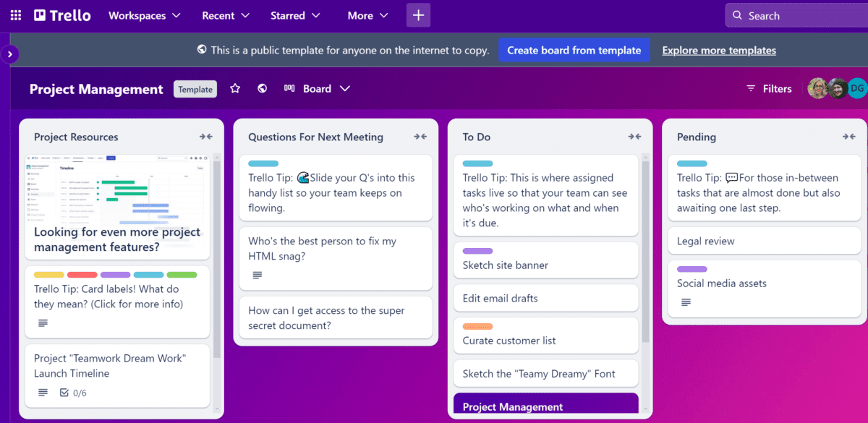Click the Search input field
This screenshot has width=868, height=423.
tap(796, 15)
